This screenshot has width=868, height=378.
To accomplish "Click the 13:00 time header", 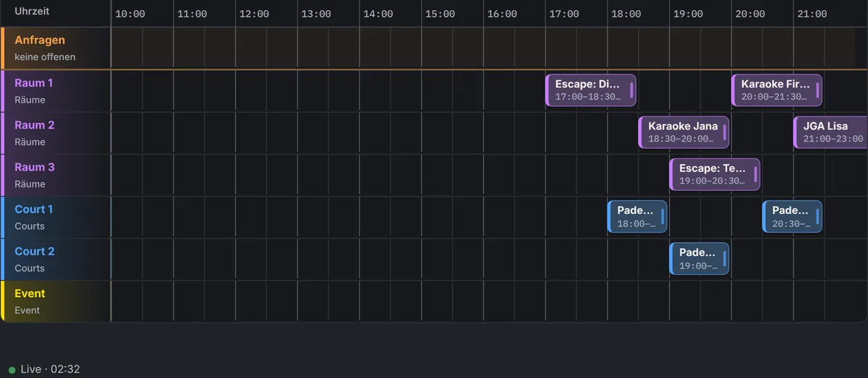I will point(316,14).
